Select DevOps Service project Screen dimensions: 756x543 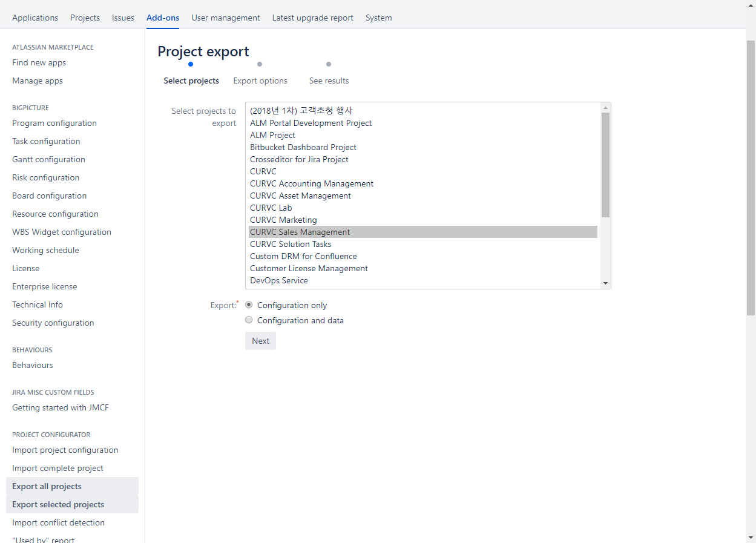(423, 280)
